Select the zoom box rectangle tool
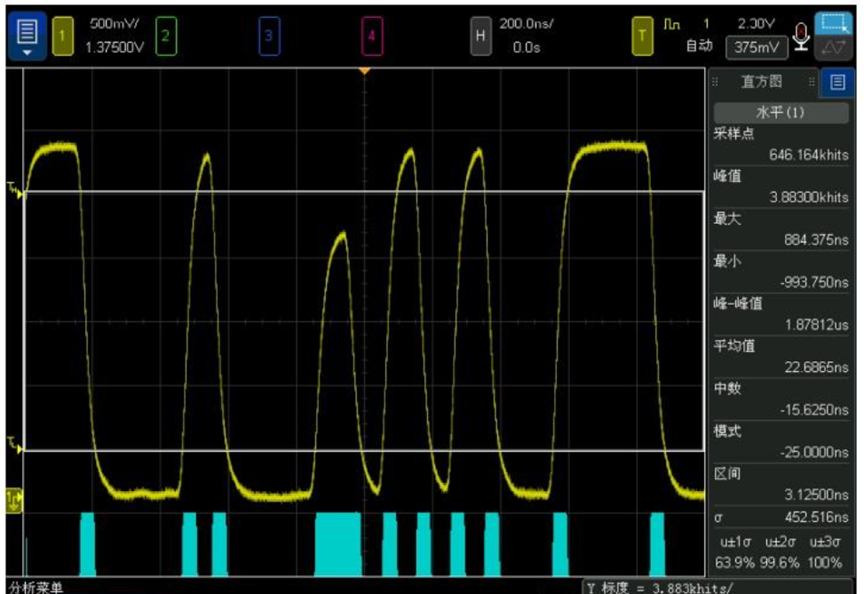The image size is (864, 594). click(x=835, y=24)
